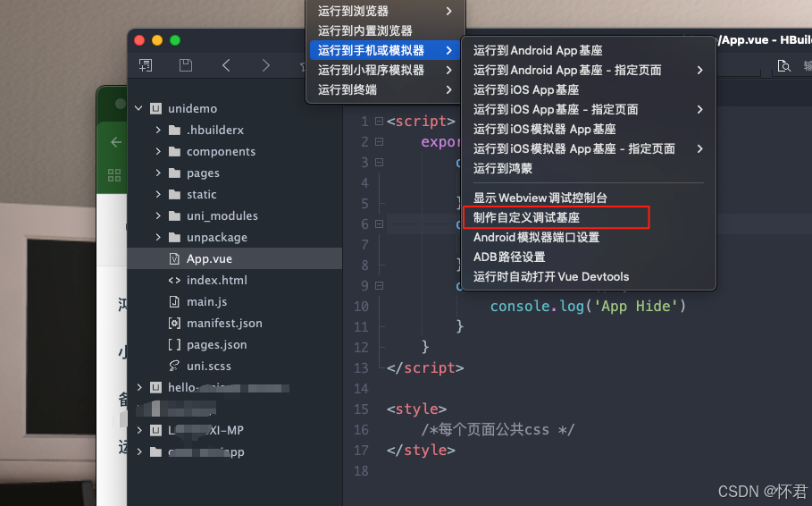Go back with the left arrow toolbar icon
The height and width of the screenshot is (506, 812).
coord(226,65)
